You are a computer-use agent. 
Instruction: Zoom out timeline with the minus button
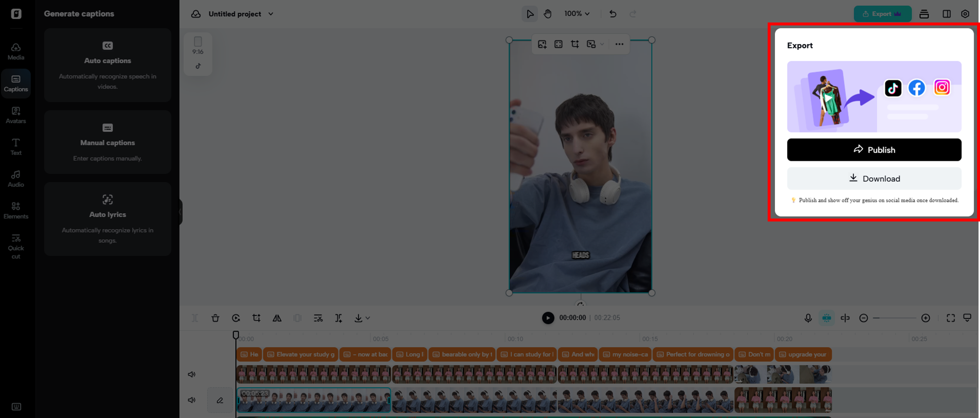(x=864, y=318)
